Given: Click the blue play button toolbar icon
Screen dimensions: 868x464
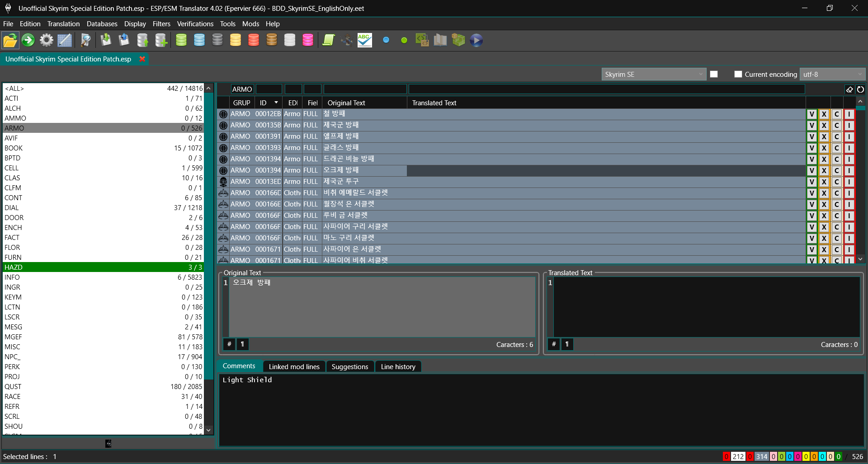Looking at the screenshot, I should point(476,40).
